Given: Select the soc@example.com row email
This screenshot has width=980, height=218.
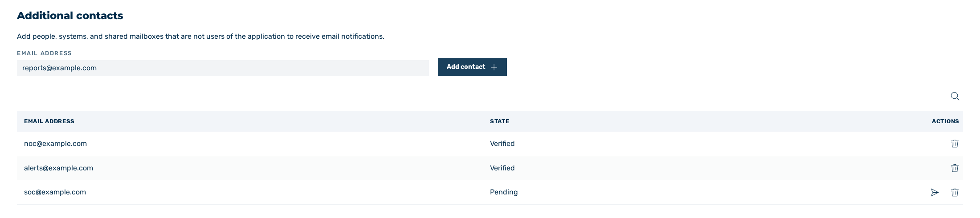Looking at the screenshot, I should [x=55, y=192].
